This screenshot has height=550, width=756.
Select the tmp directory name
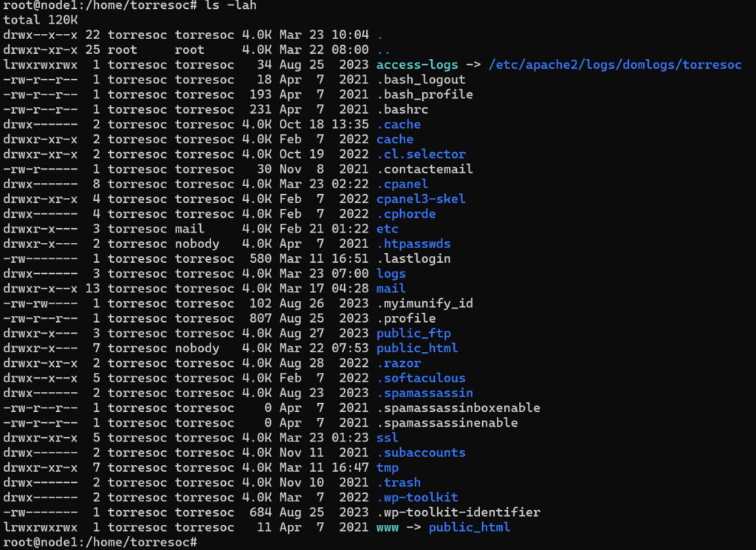388,467
